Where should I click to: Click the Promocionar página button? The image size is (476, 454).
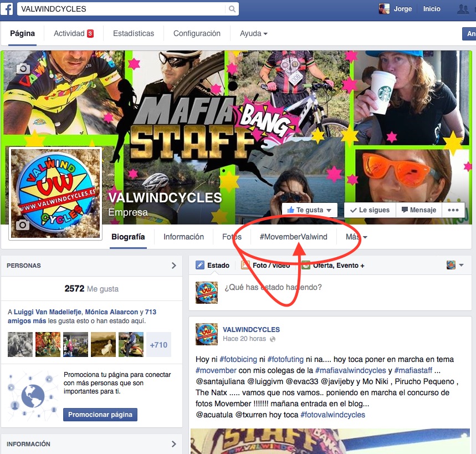100,415
